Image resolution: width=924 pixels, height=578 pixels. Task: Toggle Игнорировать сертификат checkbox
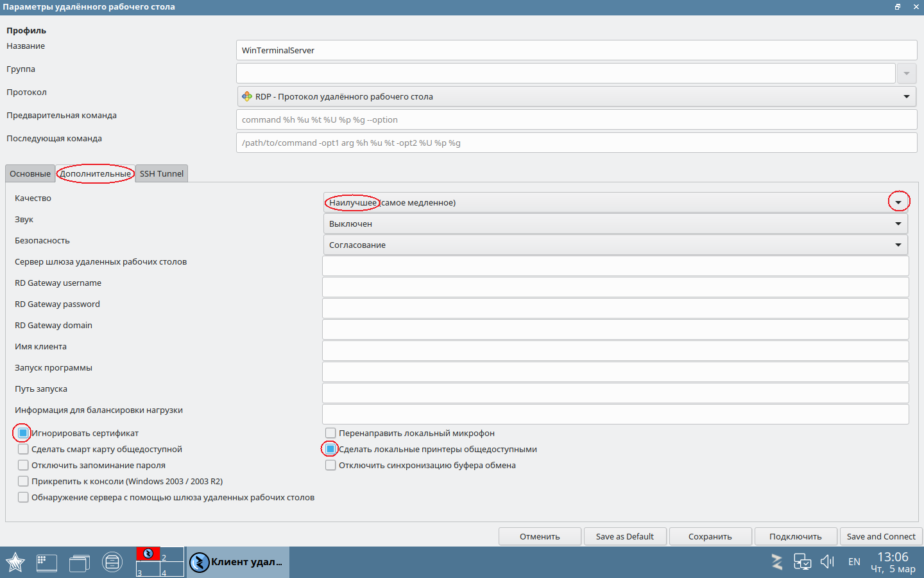[23, 433]
